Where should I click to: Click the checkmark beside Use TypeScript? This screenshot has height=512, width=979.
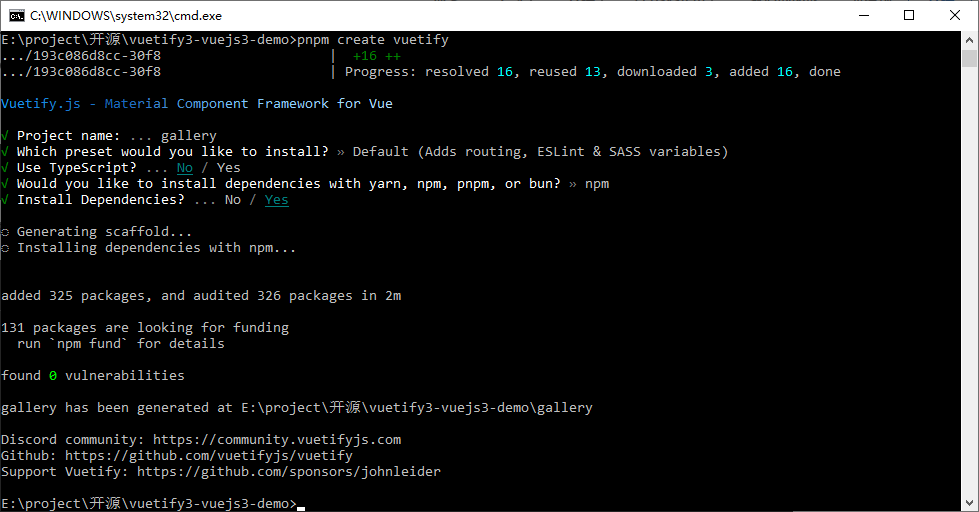tap(5, 168)
